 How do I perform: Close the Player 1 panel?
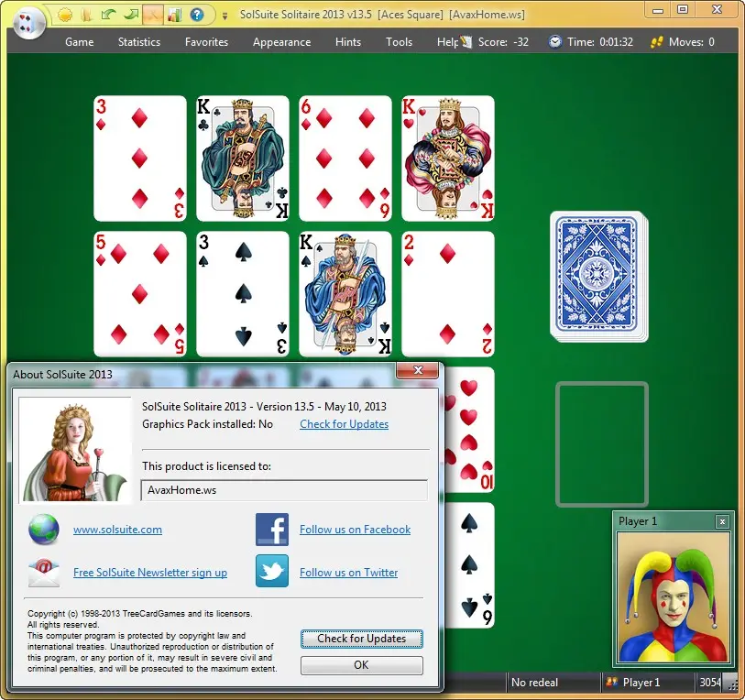point(722,521)
